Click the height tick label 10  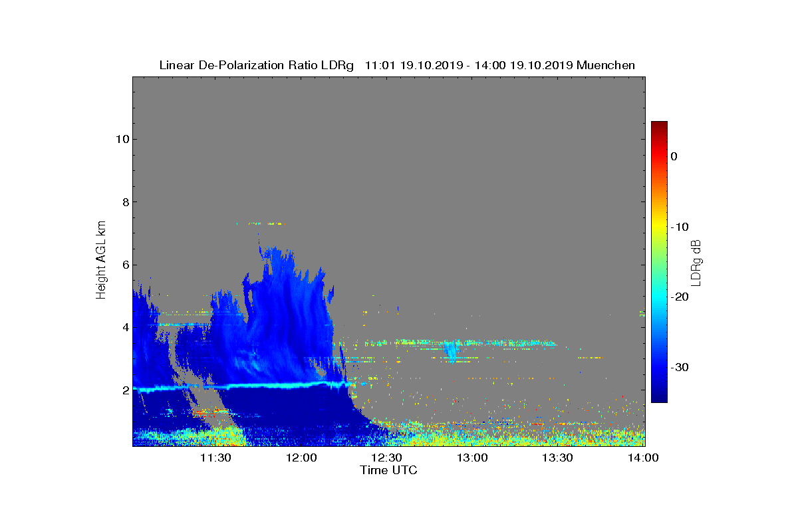pos(121,140)
